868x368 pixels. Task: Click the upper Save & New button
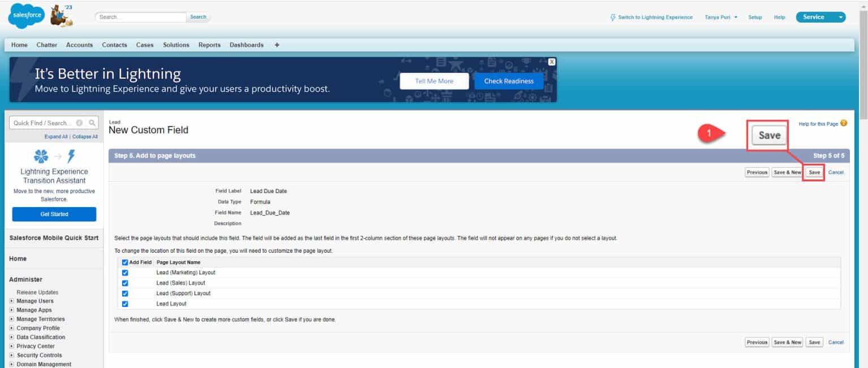(787, 173)
